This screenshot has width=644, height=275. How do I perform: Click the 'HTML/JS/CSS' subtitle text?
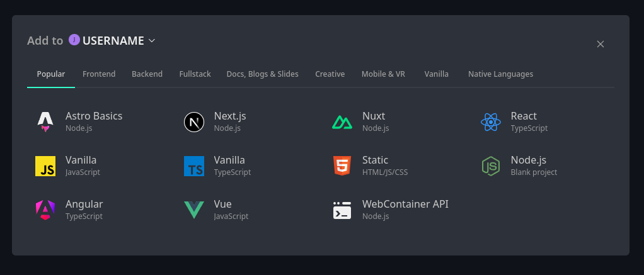pos(385,172)
